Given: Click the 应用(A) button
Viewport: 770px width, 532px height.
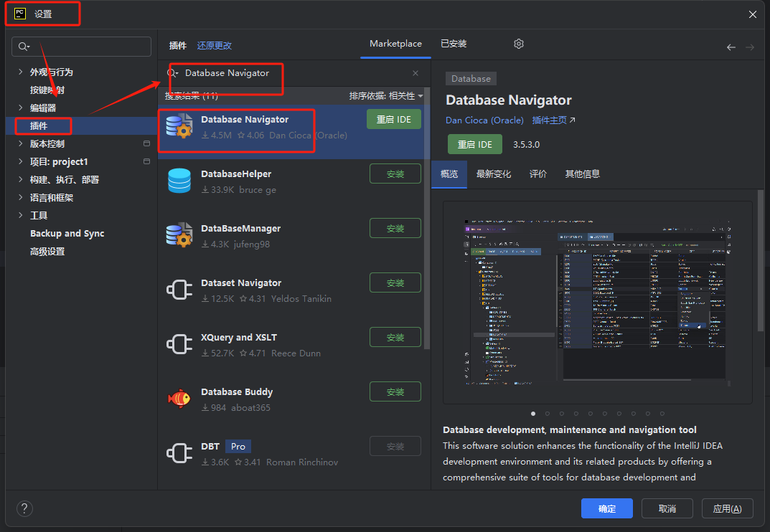Looking at the screenshot, I should (x=727, y=508).
